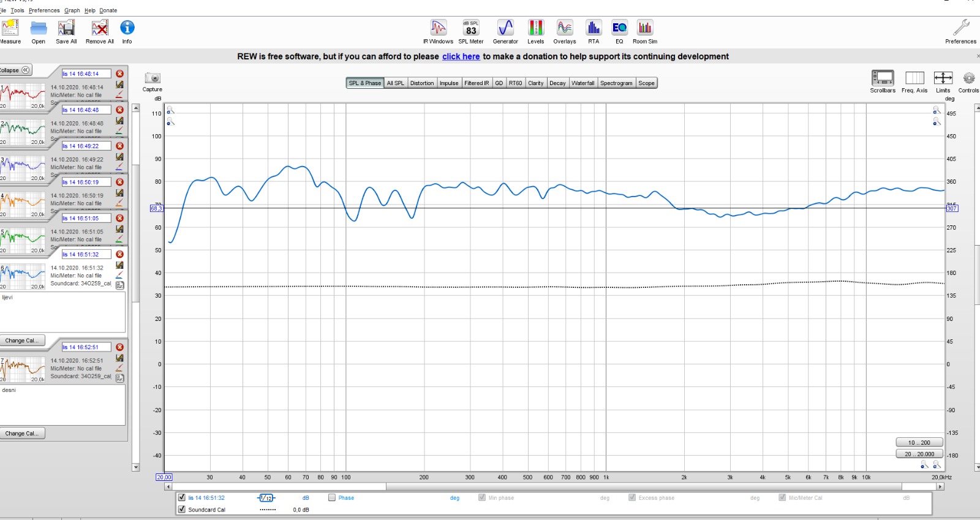Image resolution: width=980 pixels, height=520 pixels.
Task: Delete measurement lis 14 16:50:19
Action: (120, 182)
